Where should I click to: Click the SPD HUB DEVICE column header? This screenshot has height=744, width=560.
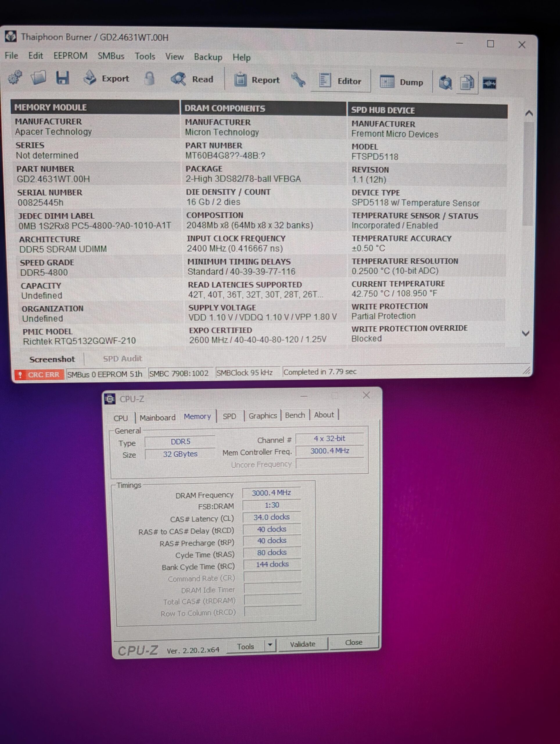tap(428, 110)
